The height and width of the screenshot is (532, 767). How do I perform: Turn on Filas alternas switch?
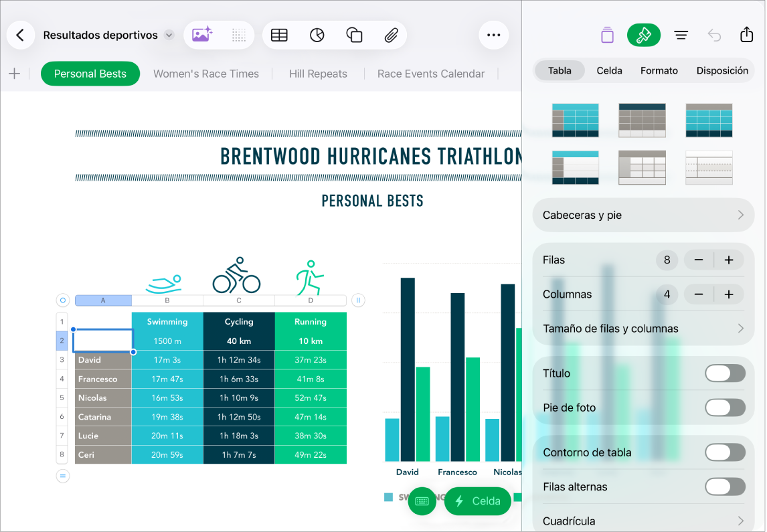[x=725, y=487]
